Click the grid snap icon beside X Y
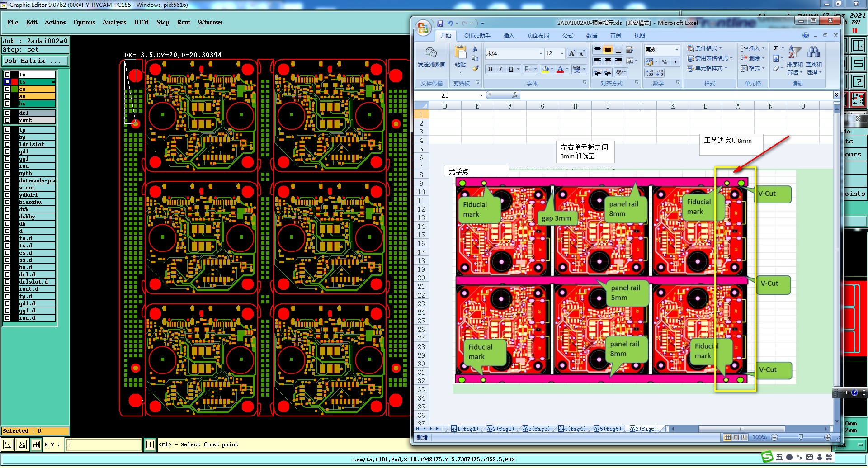This screenshot has height=468, width=868. (36, 444)
